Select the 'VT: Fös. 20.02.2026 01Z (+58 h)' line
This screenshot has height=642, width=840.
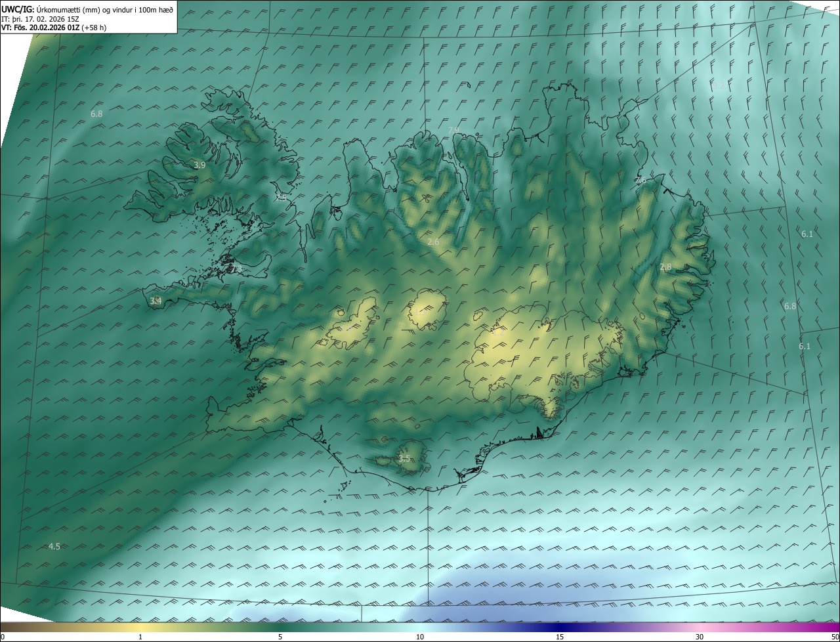point(54,28)
